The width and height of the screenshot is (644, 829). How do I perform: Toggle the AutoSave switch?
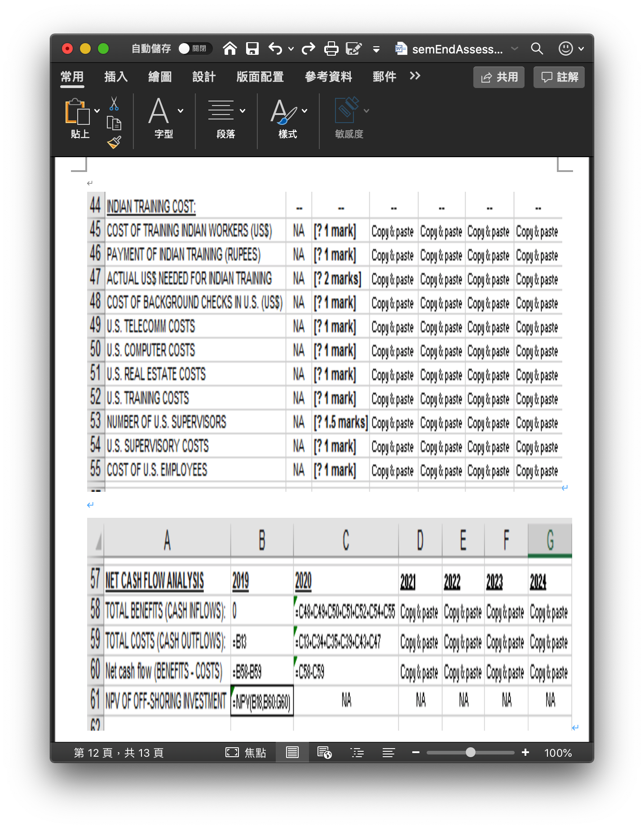[x=194, y=49]
